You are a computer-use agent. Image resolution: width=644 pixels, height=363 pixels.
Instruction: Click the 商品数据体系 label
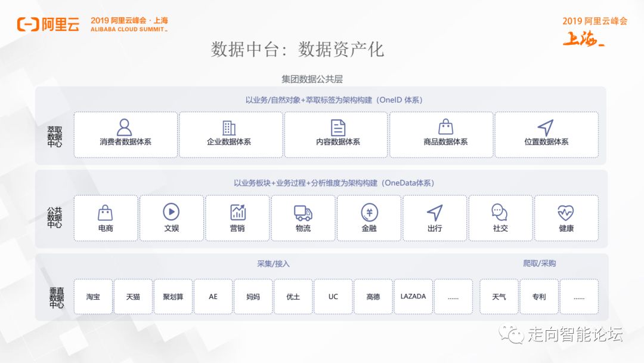(445, 142)
